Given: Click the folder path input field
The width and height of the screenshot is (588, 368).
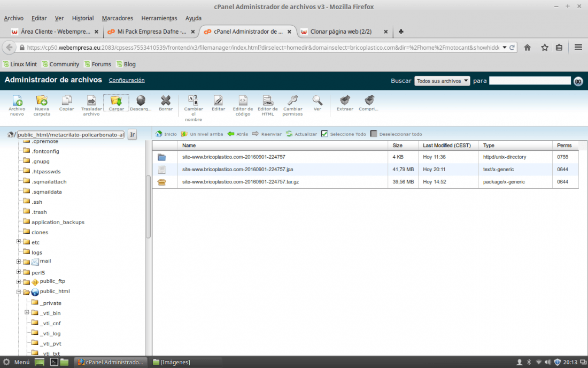Looking at the screenshot, I should point(71,134).
